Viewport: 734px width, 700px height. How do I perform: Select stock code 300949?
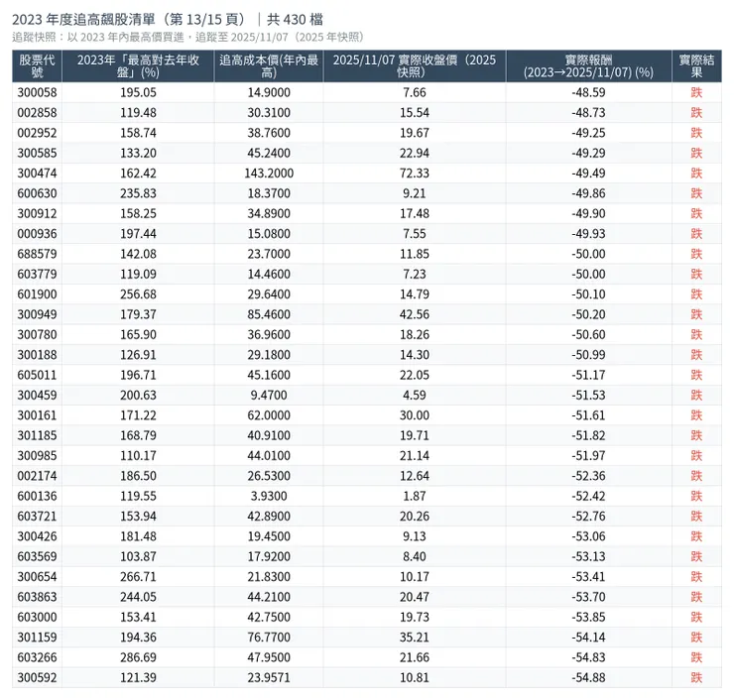pos(37,314)
